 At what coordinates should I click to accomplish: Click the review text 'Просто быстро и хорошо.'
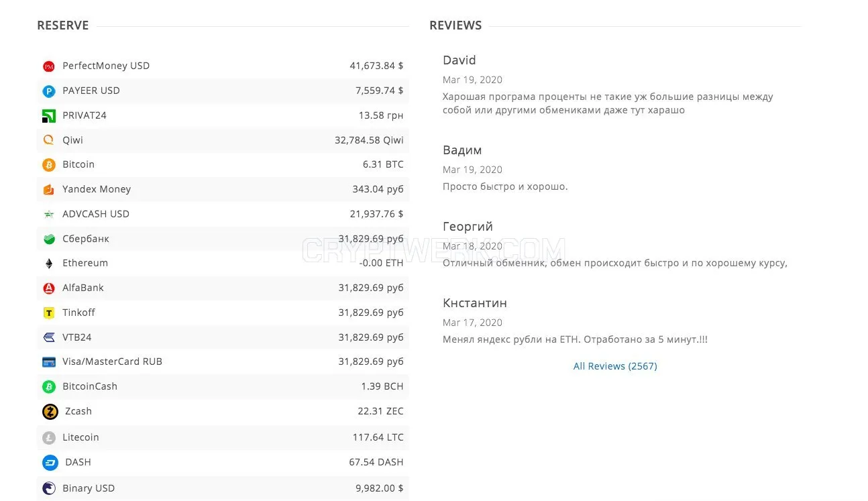click(x=505, y=186)
